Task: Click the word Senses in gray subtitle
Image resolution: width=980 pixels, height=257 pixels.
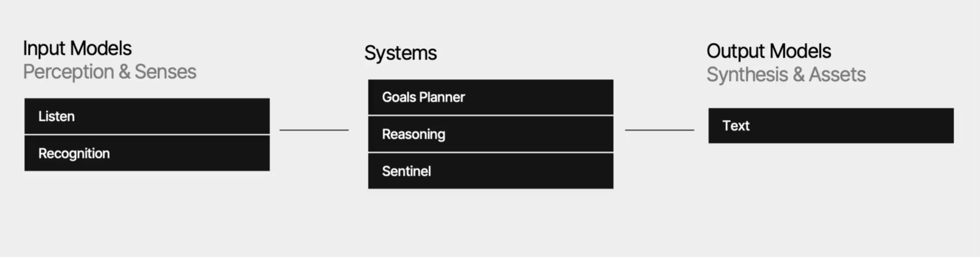Action: coord(165,72)
